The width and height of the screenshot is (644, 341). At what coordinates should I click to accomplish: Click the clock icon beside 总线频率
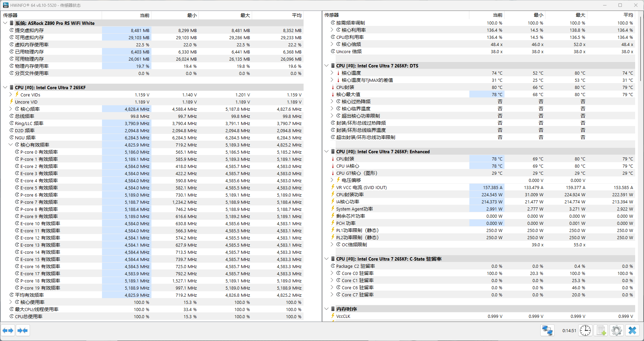[12, 116]
